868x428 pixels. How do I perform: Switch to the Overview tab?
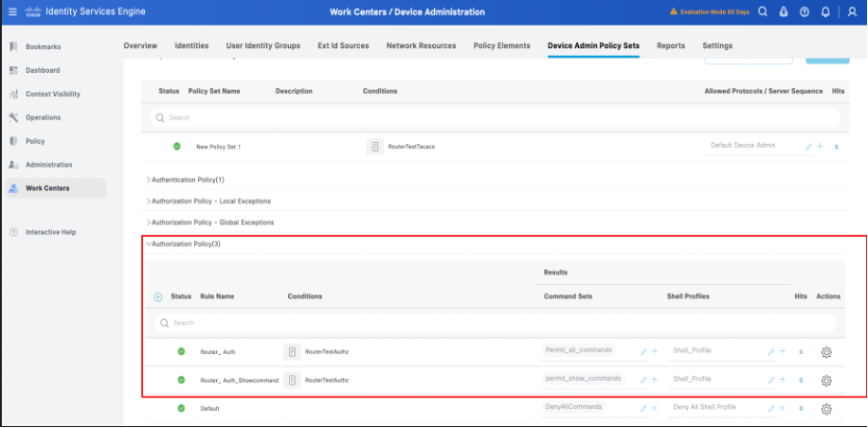point(140,46)
